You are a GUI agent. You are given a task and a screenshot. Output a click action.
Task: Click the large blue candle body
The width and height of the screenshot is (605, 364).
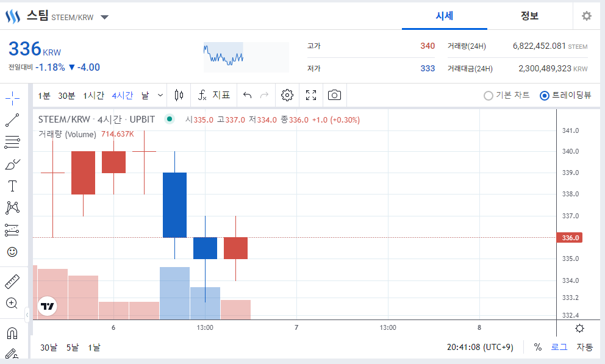point(175,205)
